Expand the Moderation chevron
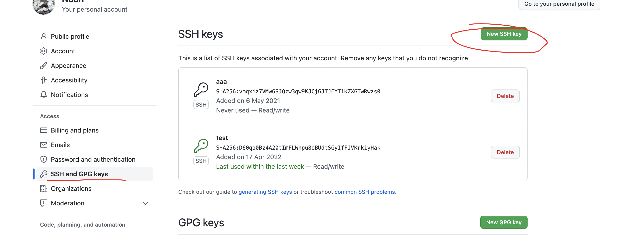The height and width of the screenshot is (235, 644). pyautogui.click(x=145, y=203)
